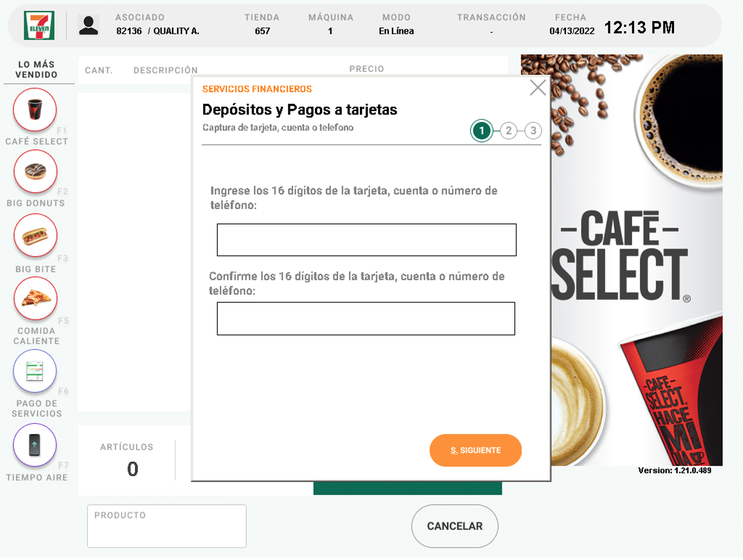The width and height of the screenshot is (743, 560).
Task: Click the associate user profile icon
Action: tap(89, 26)
